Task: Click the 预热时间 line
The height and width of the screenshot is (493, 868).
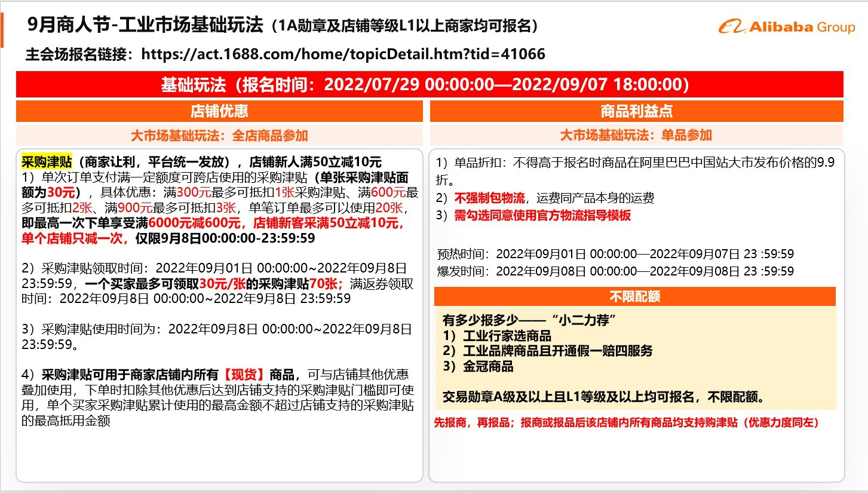Action: point(615,254)
